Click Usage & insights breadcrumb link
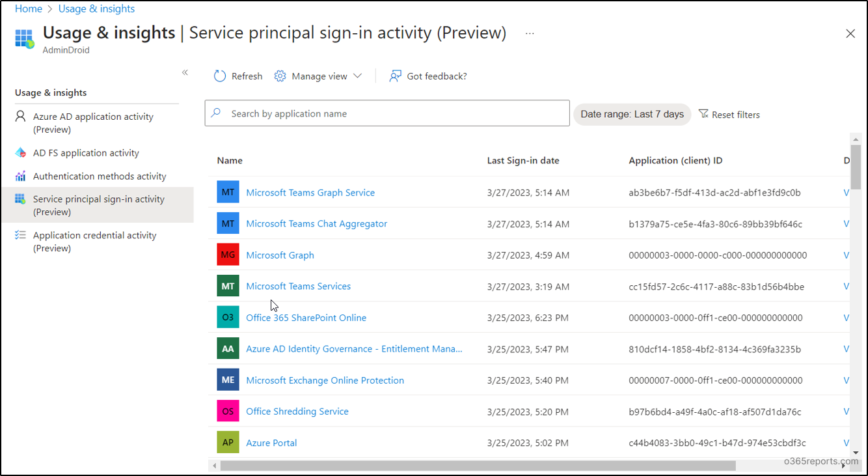This screenshot has width=868, height=476. (x=96, y=9)
